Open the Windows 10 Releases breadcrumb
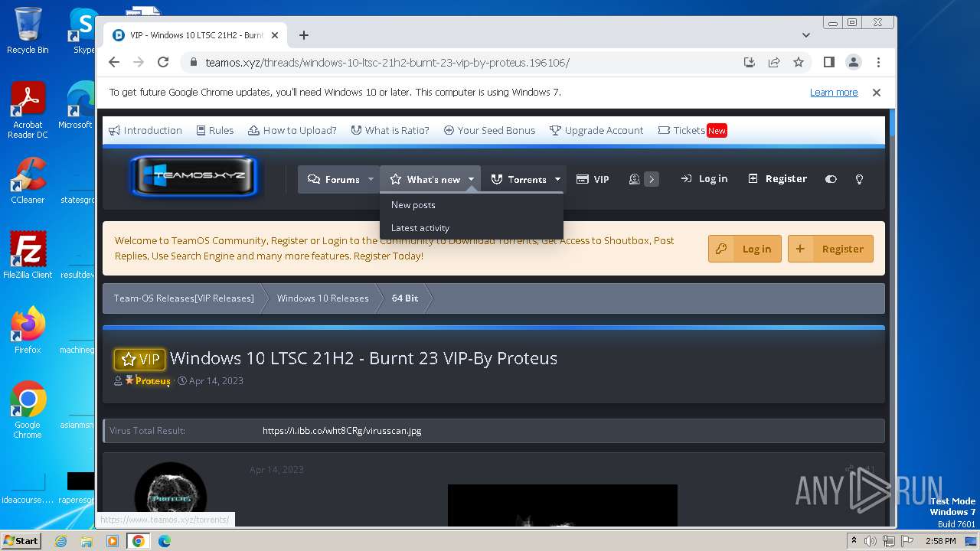 (322, 298)
